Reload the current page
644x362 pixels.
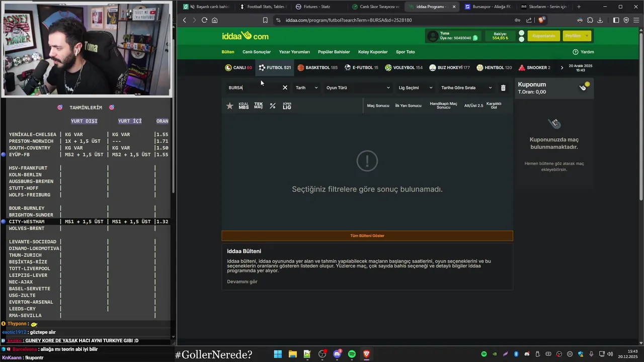[204, 20]
